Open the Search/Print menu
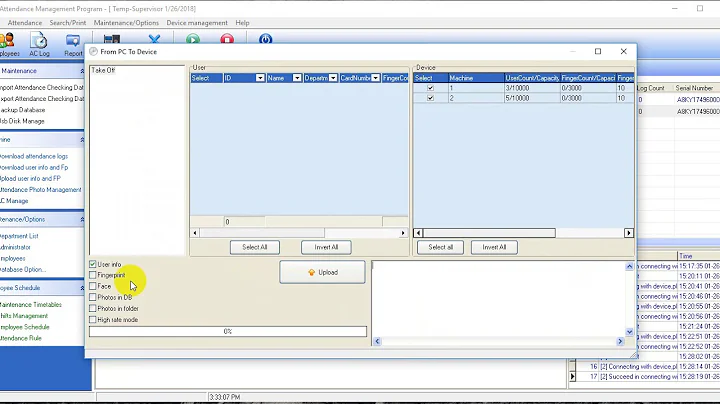The width and height of the screenshot is (720, 404). pyautogui.click(x=68, y=22)
